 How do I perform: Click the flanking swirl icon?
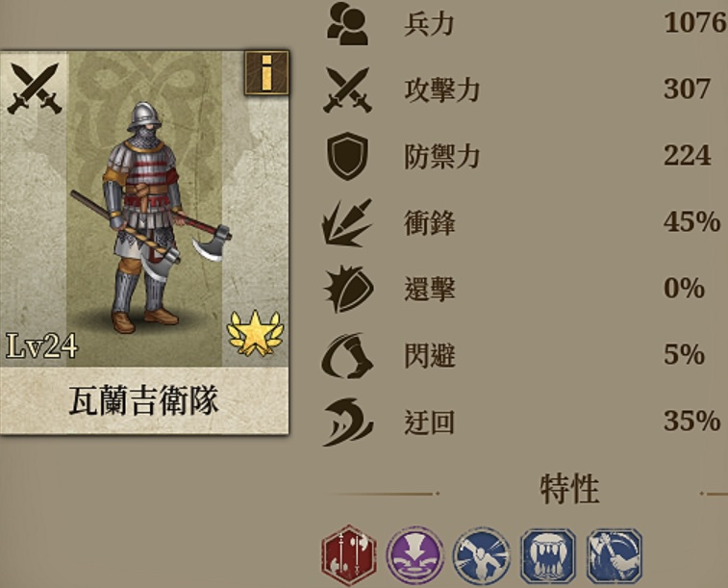(x=348, y=422)
